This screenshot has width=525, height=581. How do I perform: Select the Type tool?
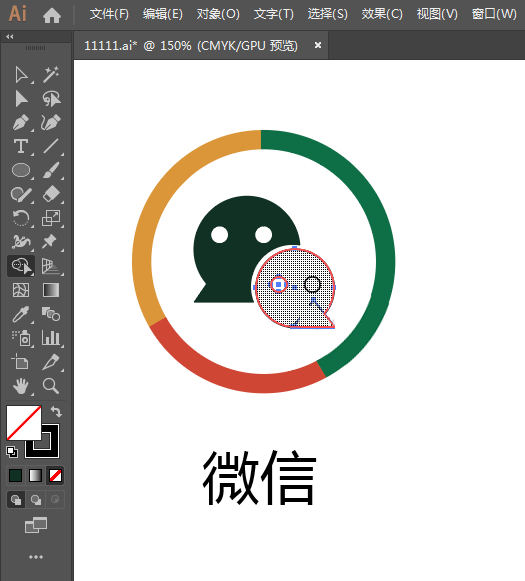(x=21, y=146)
